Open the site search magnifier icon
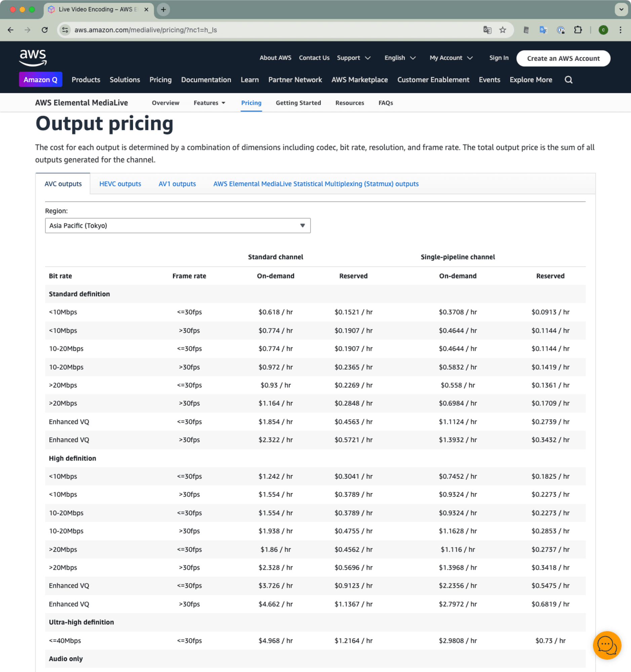This screenshot has width=631, height=672. coord(568,80)
